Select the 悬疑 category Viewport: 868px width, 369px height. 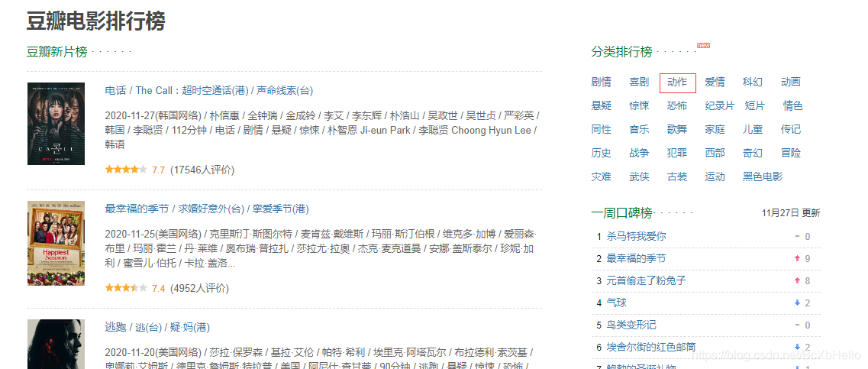pyautogui.click(x=601, y=105)
